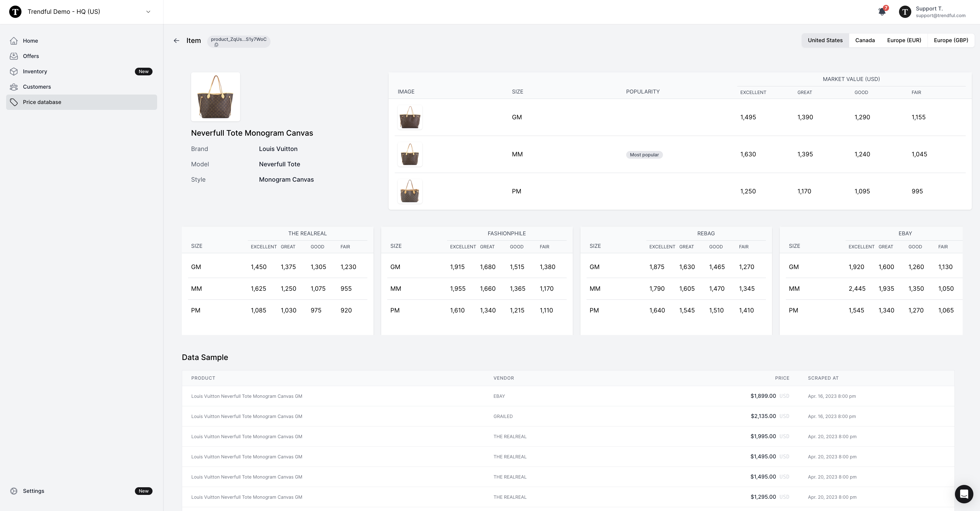Click New badge next to Inventory
980x511 pixels.
[x=143, y=72]
